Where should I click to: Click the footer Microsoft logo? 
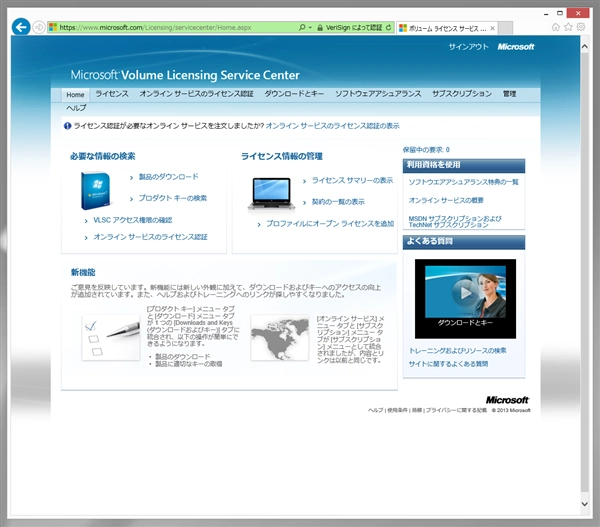(x=507, y=400)
